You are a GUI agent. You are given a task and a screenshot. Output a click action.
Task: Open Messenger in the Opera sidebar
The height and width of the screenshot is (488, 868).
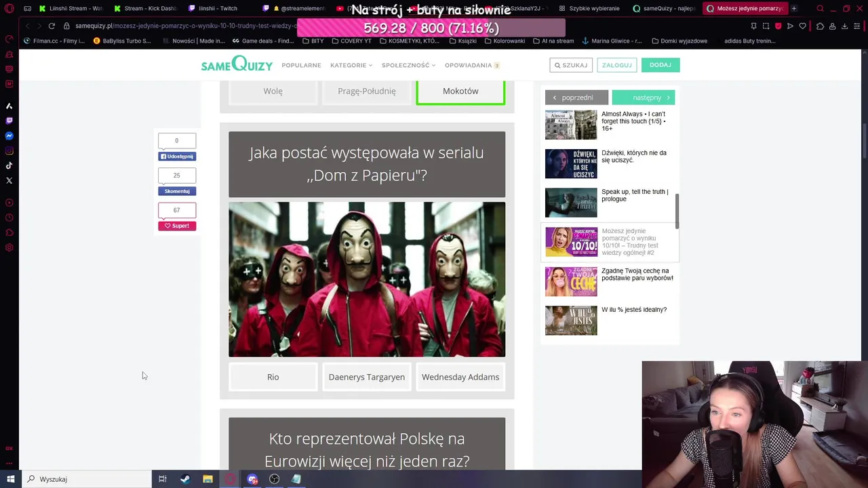click(x=9, y=136)
